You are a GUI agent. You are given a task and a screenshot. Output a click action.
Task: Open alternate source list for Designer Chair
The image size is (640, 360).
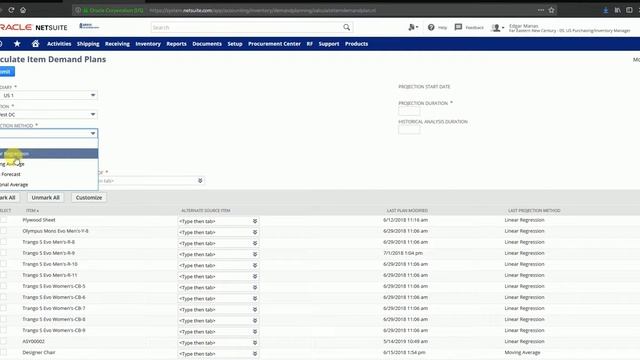(255, 354)
